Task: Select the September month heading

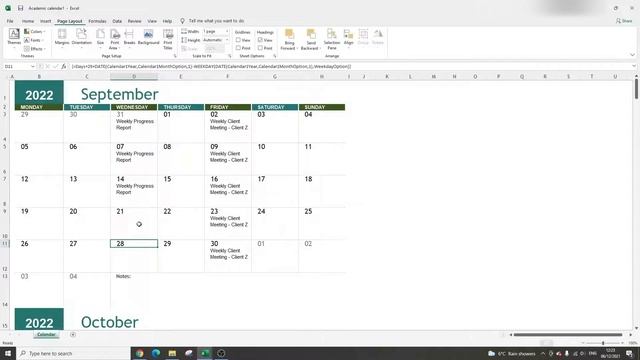Action: pos(119,94)
